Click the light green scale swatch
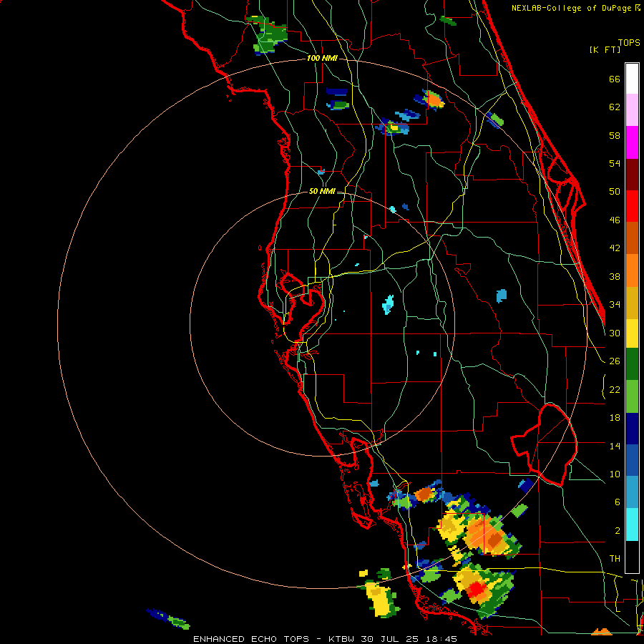The width and height of the screenshot is (644, 644). [x=632, y=396]
